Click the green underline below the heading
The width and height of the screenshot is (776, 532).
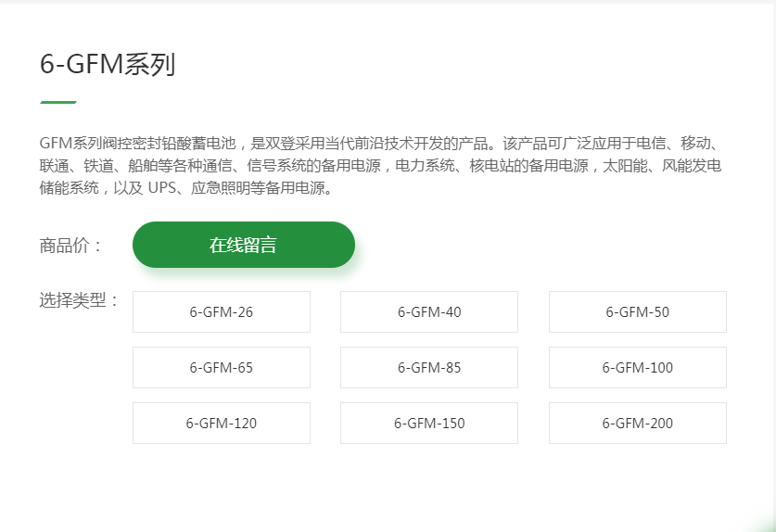(57, 102)
